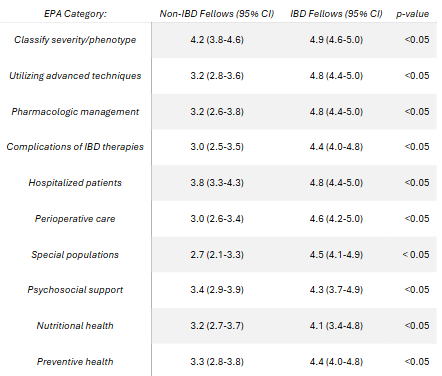Image resolution: width=442 pixels, height=376 pixels.
Task: Select the 'Psychosocial support' row label
Action: tap(75, 290)
